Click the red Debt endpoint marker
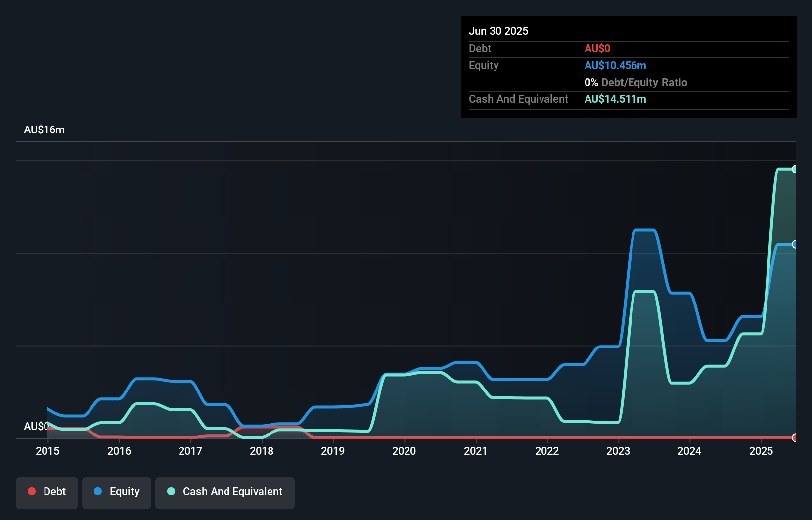812x520 pixels. coord(795,438)
